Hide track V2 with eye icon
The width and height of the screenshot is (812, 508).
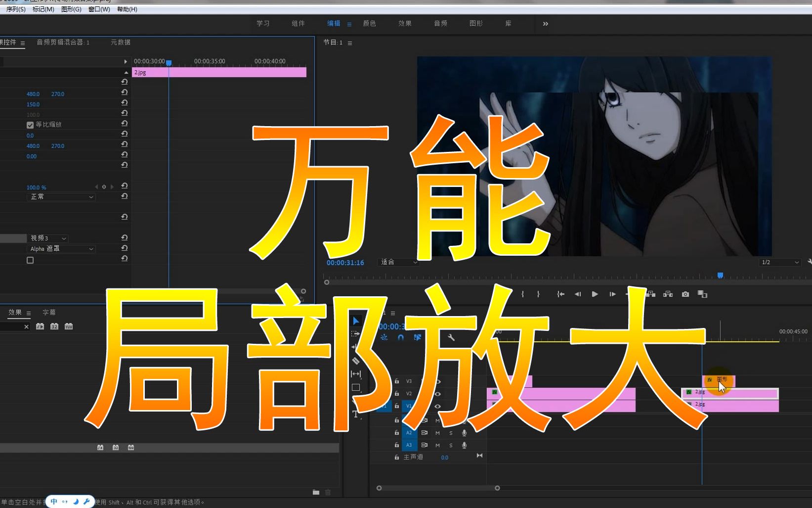click(x=438, y=394)
